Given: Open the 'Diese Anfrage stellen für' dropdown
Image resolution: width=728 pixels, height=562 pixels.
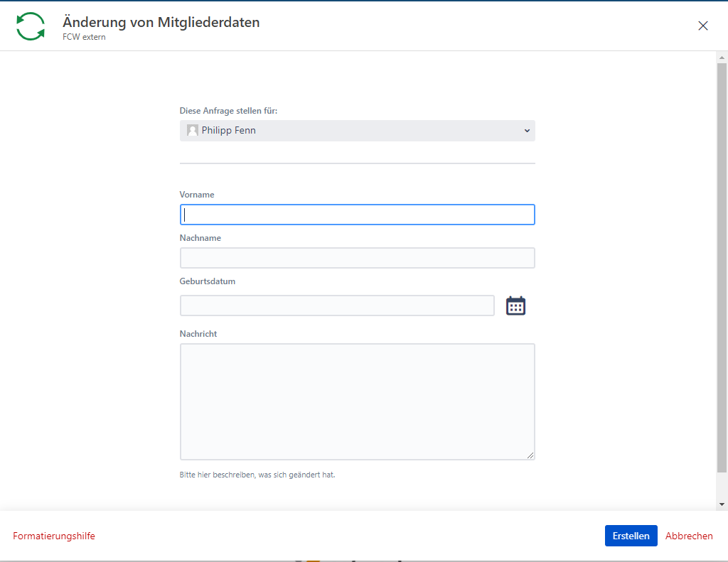Looking at the screenshot, I should (x=357, y=131).
